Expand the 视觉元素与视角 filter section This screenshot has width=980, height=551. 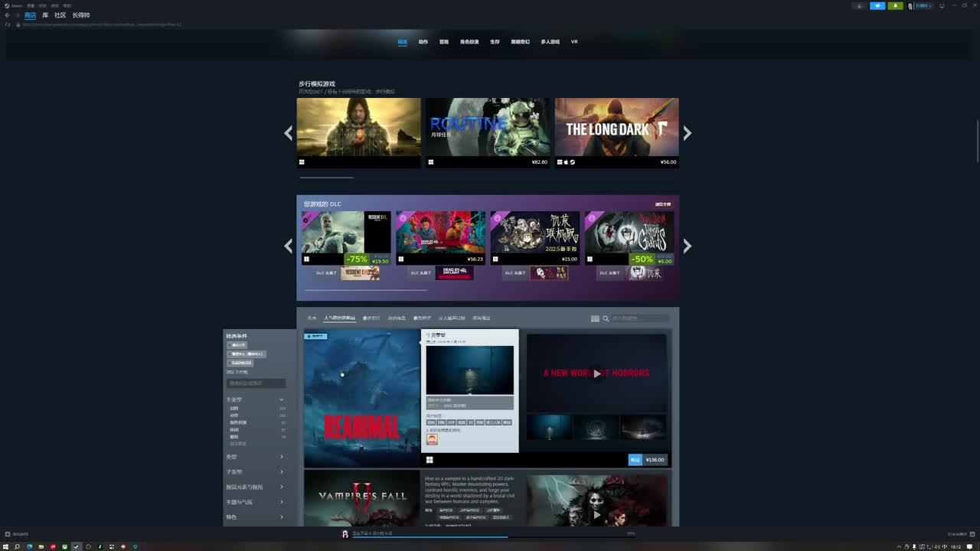pos(255,487)
